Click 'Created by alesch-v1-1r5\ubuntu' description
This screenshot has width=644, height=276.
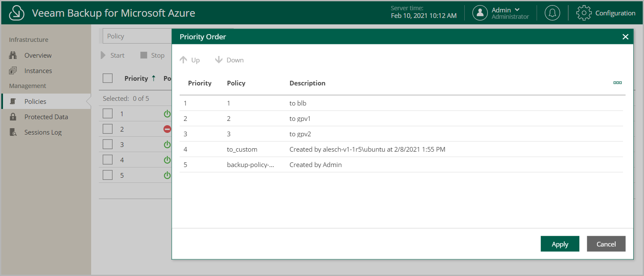368,150
